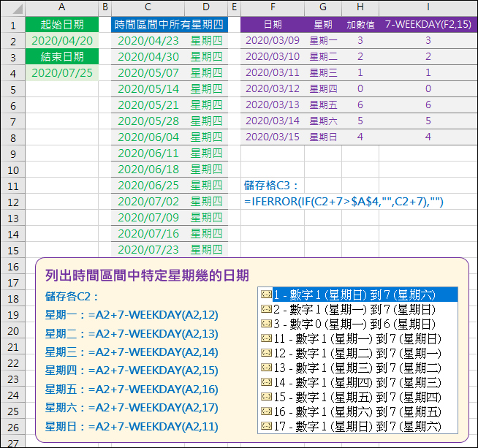This screenshot has width=478, height=448.
Task: Select column H header
Action: coord(360,7)
